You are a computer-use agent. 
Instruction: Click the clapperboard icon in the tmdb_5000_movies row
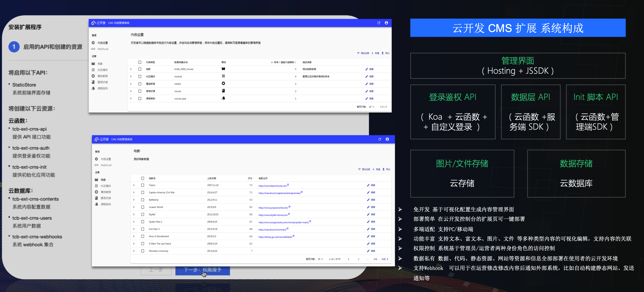coord(223,69)
